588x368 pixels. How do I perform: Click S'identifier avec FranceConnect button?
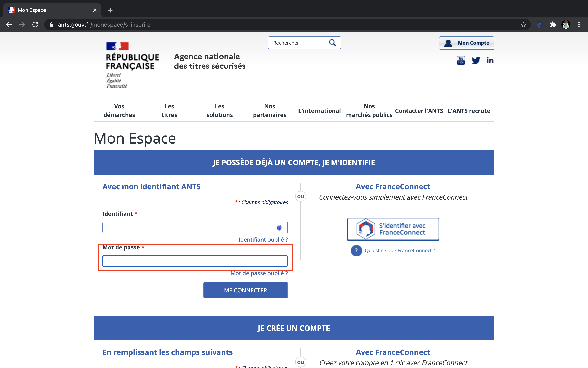393,229
